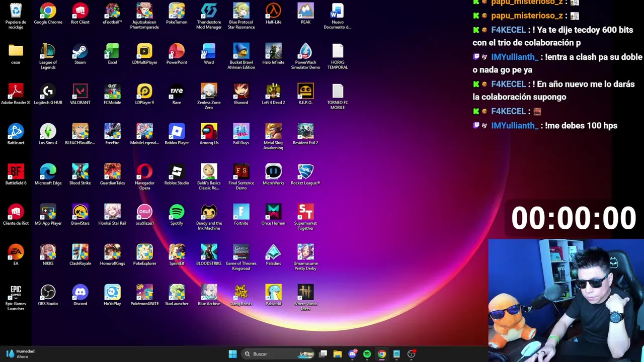The image size is (644, 362).
Task: Open the Papelera de reciclaje icon
Action: pos(16,16)
